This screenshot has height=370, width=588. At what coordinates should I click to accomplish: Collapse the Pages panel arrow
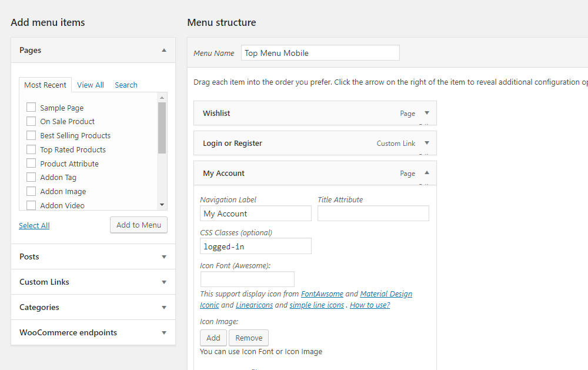click(164, 50)
